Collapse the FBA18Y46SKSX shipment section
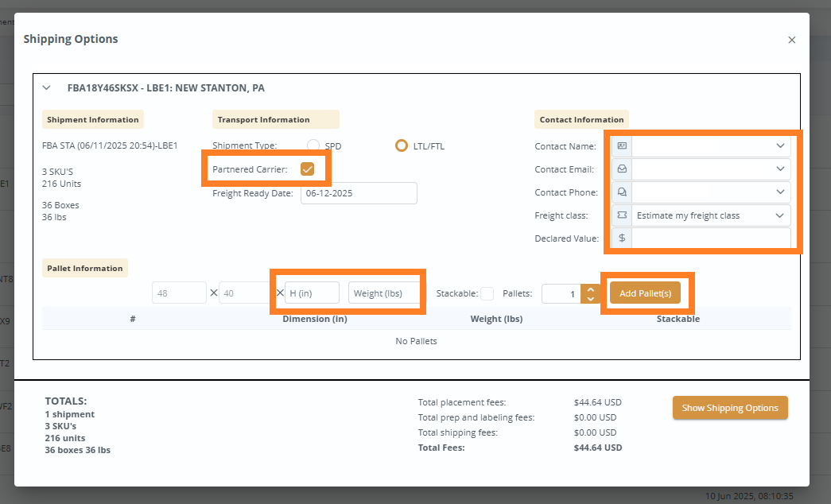Viewport: 831px width, 504px height. tap(46, 87)
